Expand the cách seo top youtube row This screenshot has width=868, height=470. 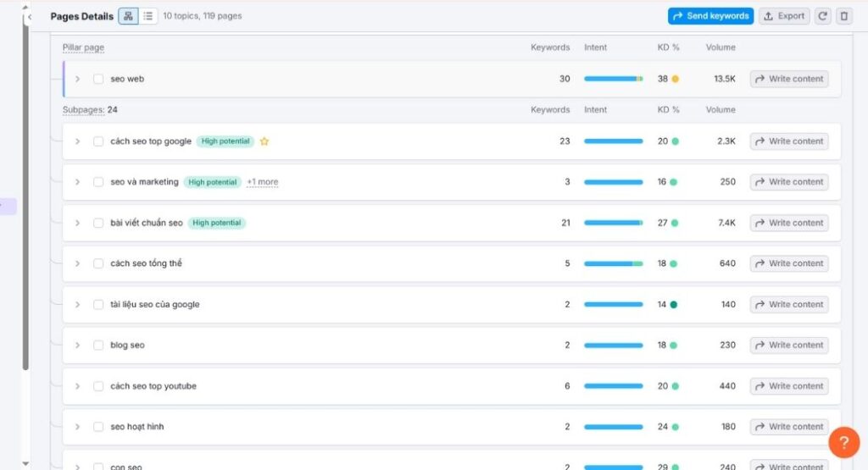point(77,386)
